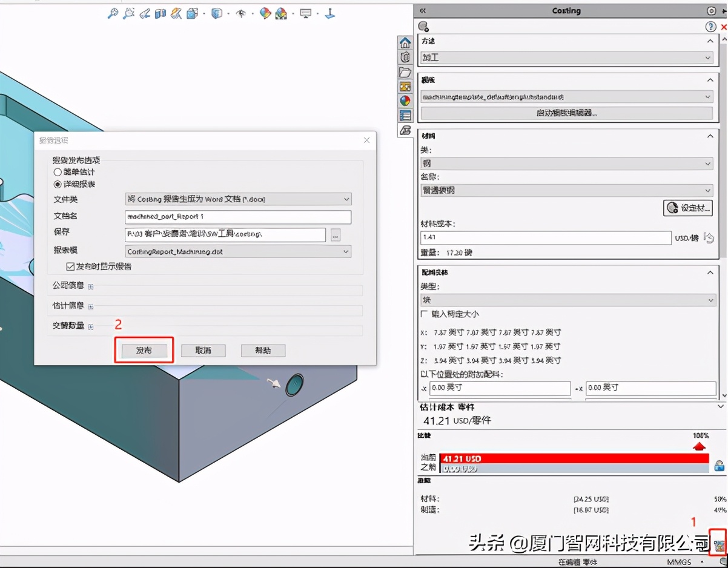The width and height of the screenshot is (728, 568).
Task: Click the SOLIDWORKS Resources home icon
Action: 405,42
